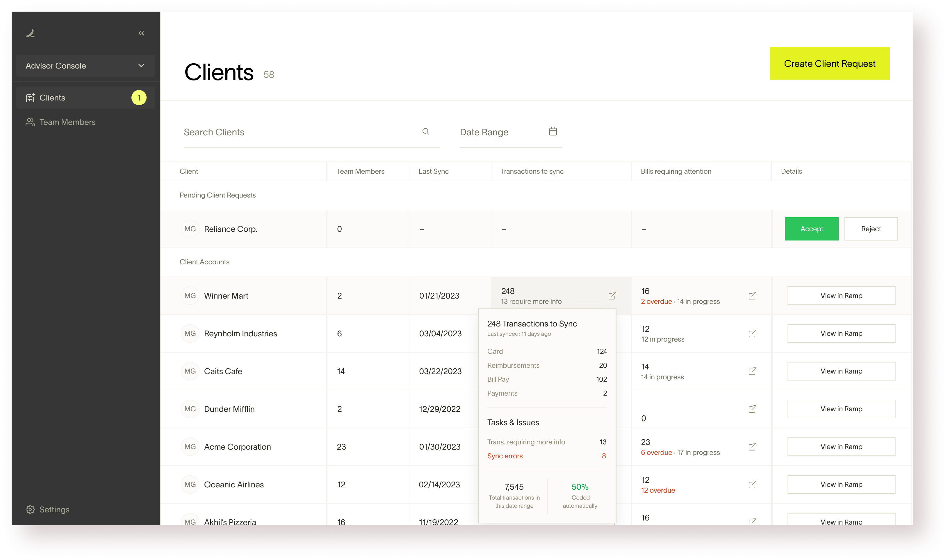
Task: Click the search magnifier icon
Action: 425,131
